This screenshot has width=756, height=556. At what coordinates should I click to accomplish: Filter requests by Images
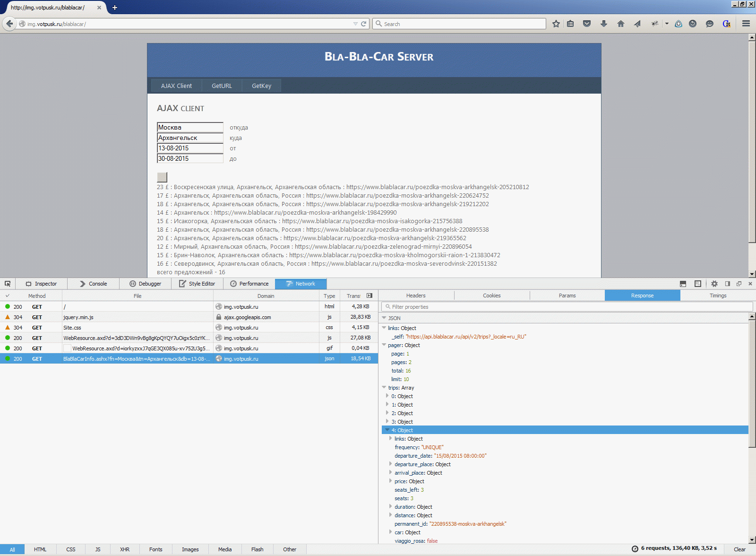pyautogui.click(x=190, y=549)
